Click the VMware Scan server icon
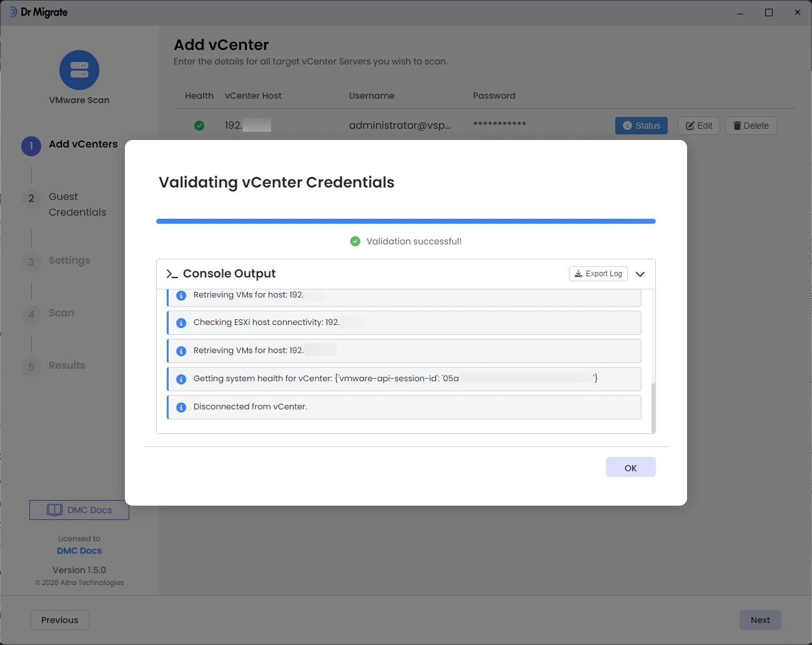The image size is (812, 645). tap(79, 70)
